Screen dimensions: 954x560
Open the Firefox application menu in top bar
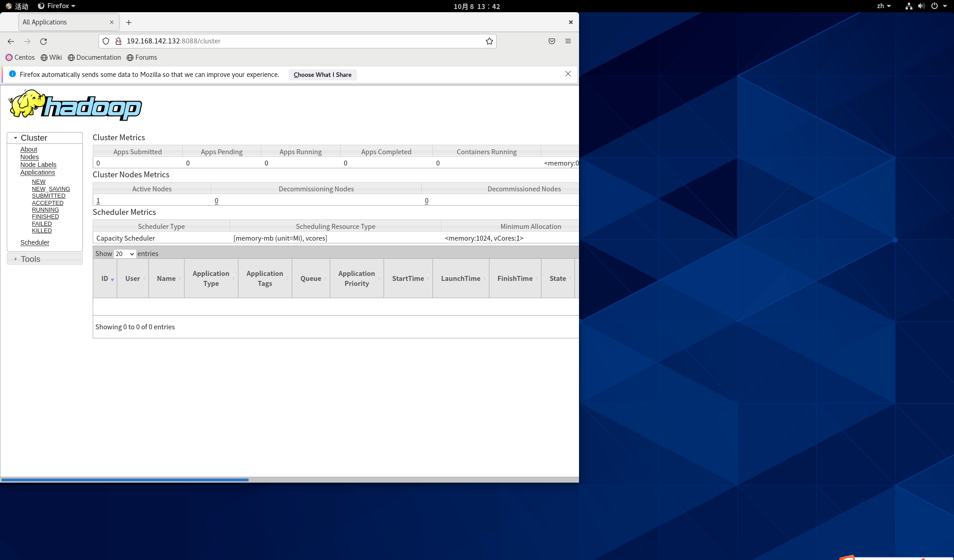click(x=57, y=6)
